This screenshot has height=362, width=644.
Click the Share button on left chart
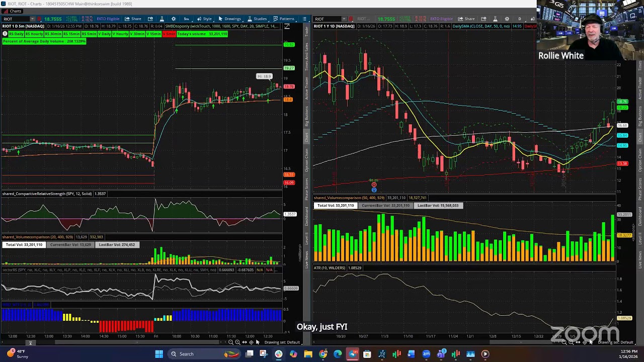133,19
